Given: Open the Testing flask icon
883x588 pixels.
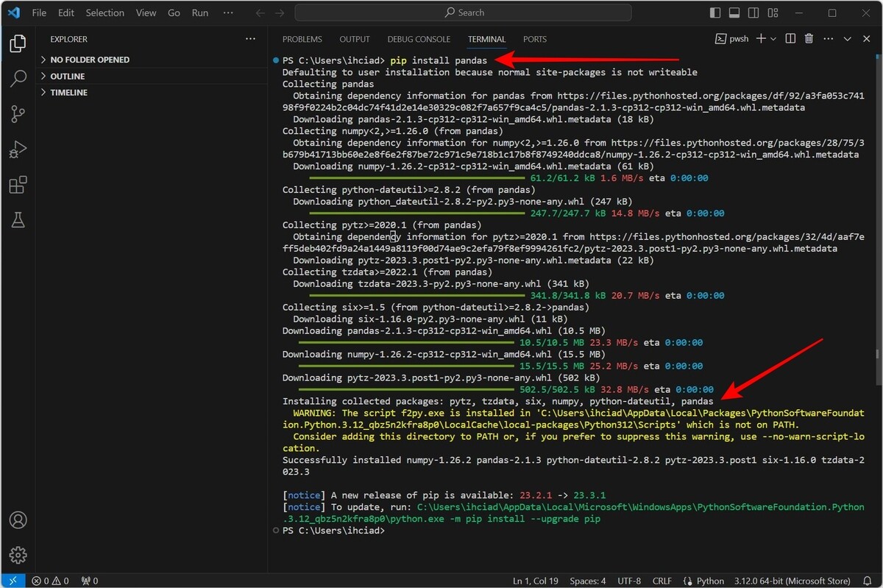Looking at the screenshot, I should click(18, 219).
